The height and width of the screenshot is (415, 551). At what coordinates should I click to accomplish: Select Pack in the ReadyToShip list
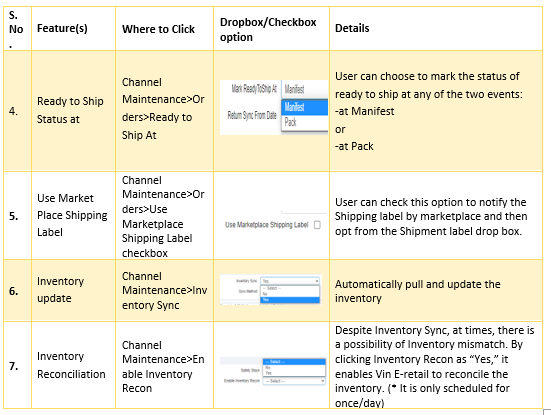(305, 122)
